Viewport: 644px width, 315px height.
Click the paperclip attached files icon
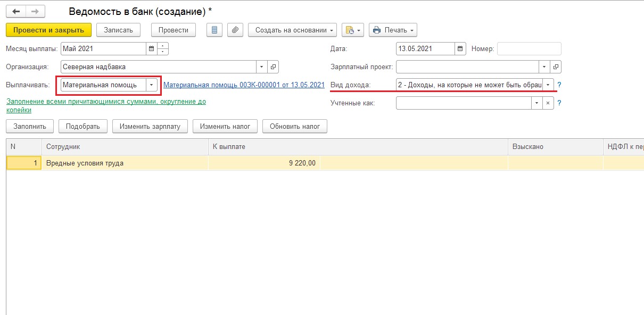pyautogui.click(x=235, y=30)
